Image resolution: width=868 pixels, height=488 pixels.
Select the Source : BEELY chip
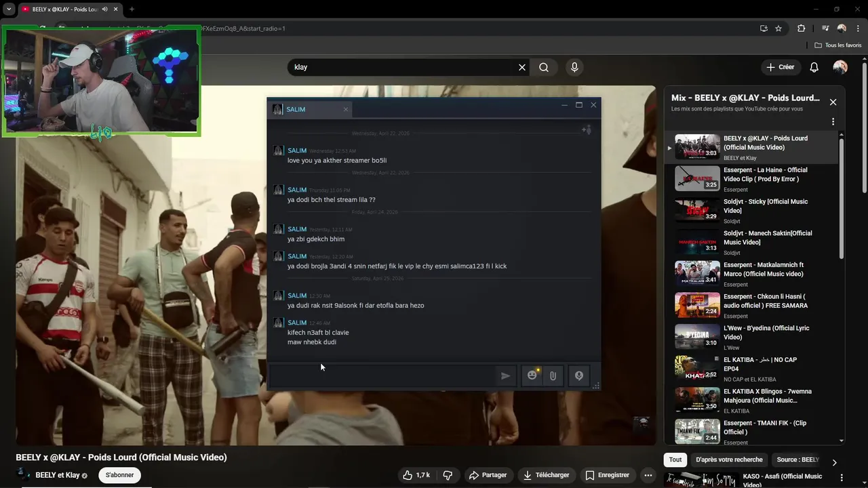tap(797, 460)
